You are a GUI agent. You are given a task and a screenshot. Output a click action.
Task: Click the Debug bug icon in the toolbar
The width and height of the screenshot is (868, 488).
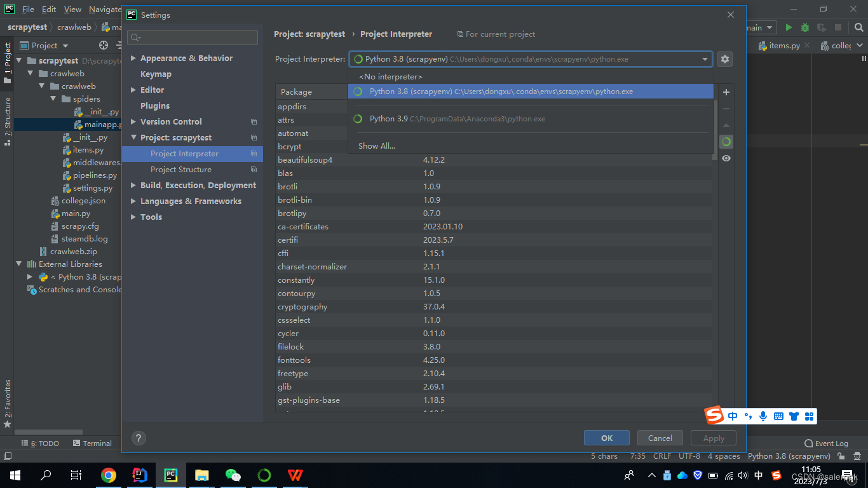(x=804, y=27)
